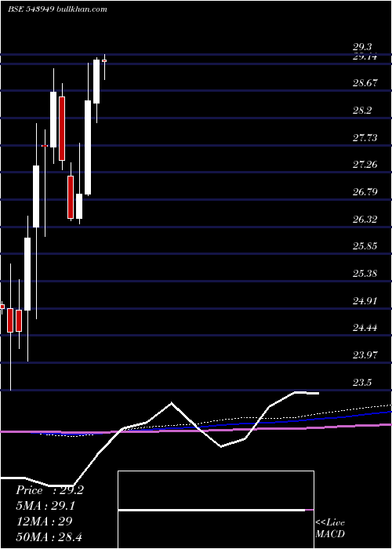
Task: Click the 26.32 price axis label
Action: click(365, 220)
